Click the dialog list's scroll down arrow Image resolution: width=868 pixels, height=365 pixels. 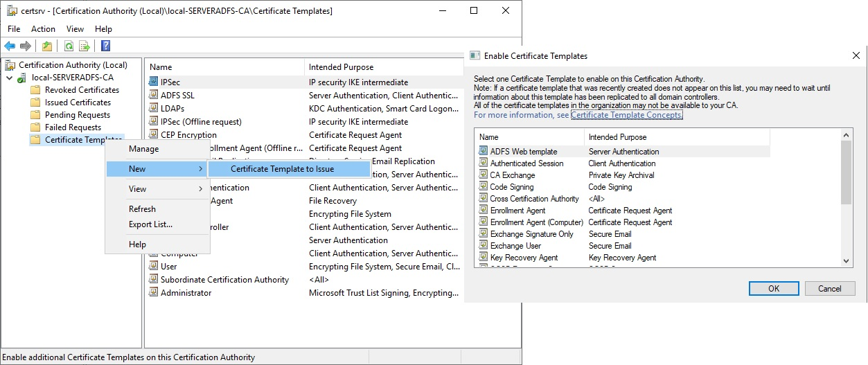click(x=847, y=260)
